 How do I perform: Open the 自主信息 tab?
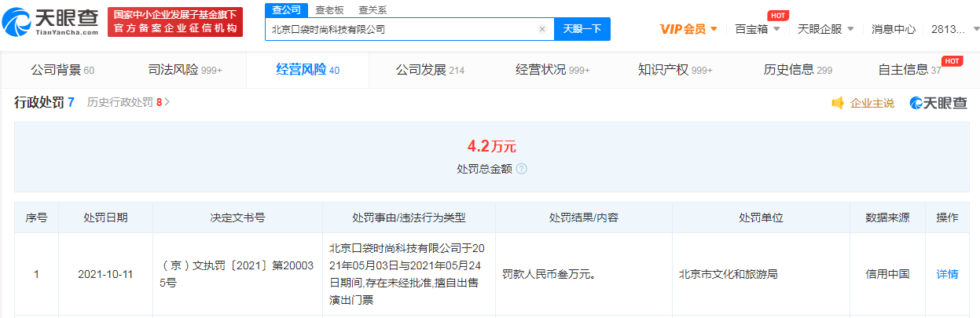909,70
